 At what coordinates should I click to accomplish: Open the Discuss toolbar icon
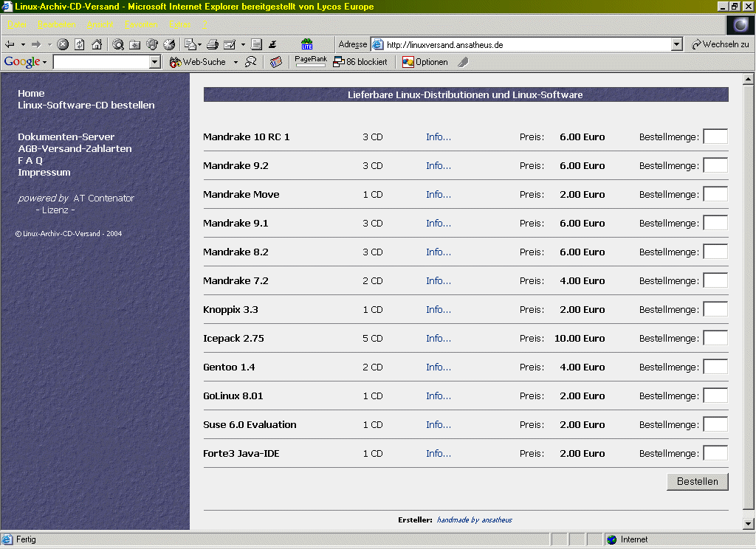click(x=256, y=44)
